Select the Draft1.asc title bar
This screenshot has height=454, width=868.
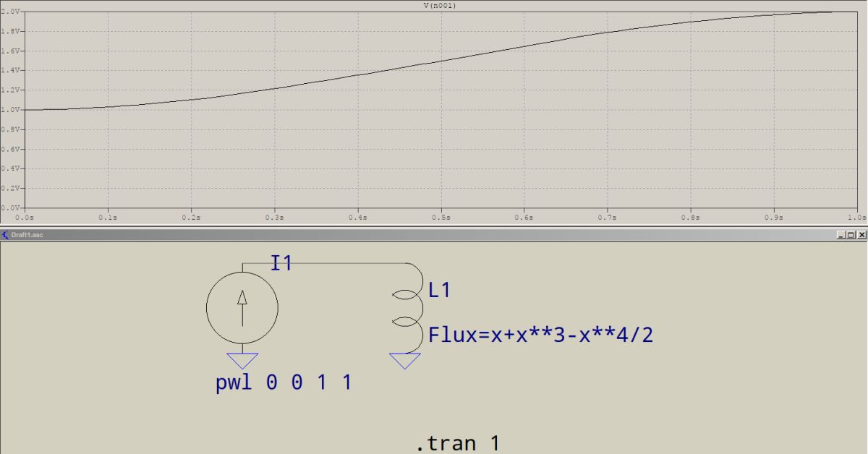pyautogui.click(x=434, y=235)
